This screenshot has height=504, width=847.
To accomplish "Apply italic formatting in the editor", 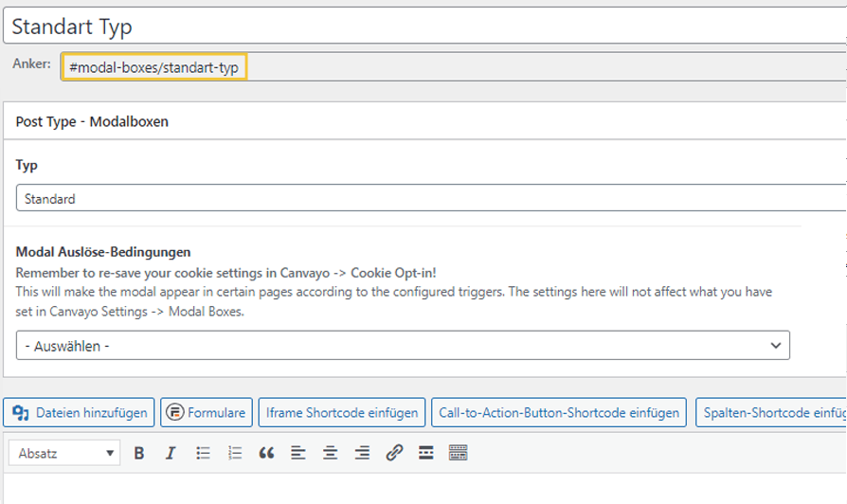I will click(x=171, y=453).
